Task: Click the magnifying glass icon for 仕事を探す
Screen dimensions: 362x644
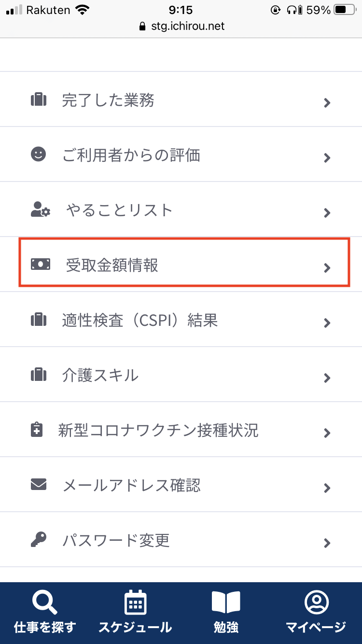Action: [x=44, y=602]
